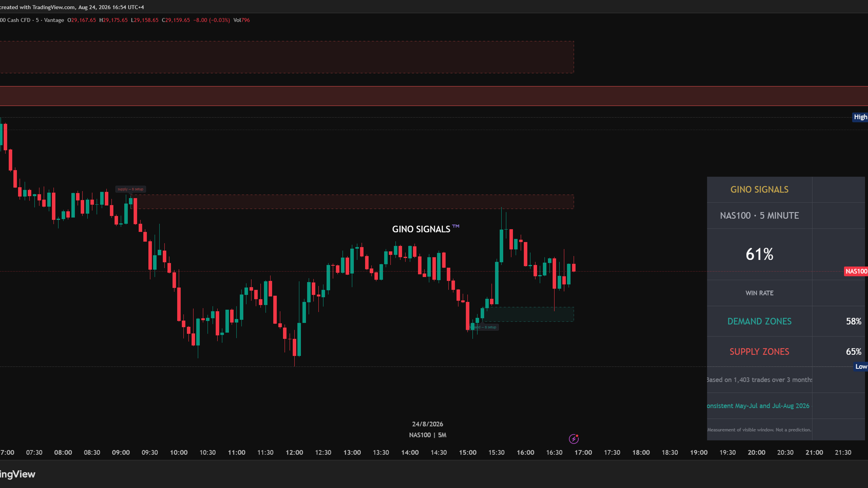Click the 20:00 time axis label

coord(756,452)
